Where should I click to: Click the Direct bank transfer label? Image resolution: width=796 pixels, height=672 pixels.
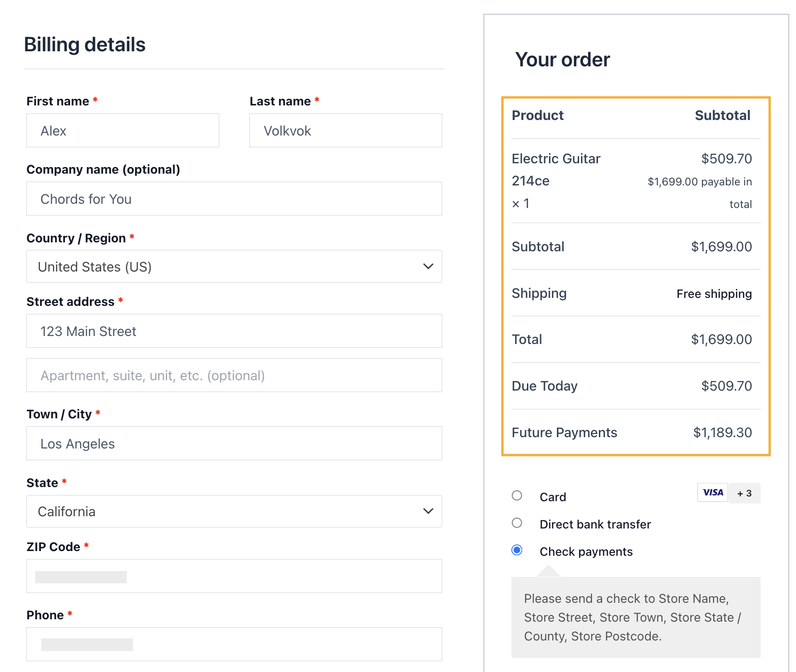tap(595, 524)
